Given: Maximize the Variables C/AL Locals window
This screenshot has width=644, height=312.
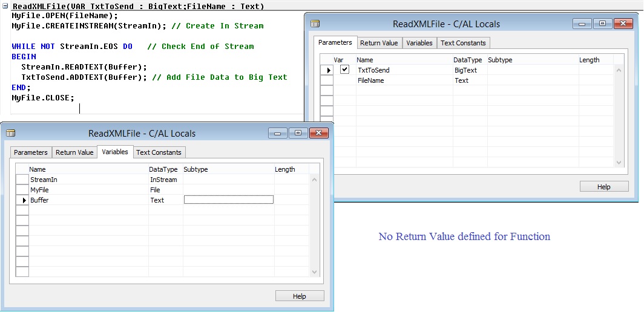Looking at the screenshot, I should click(x=298, y=133).
